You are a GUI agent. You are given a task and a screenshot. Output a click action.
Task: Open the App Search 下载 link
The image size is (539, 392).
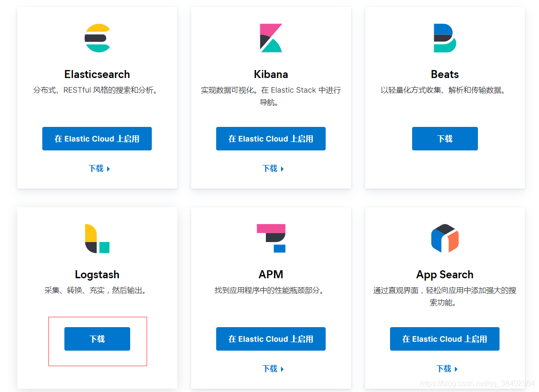447,368
